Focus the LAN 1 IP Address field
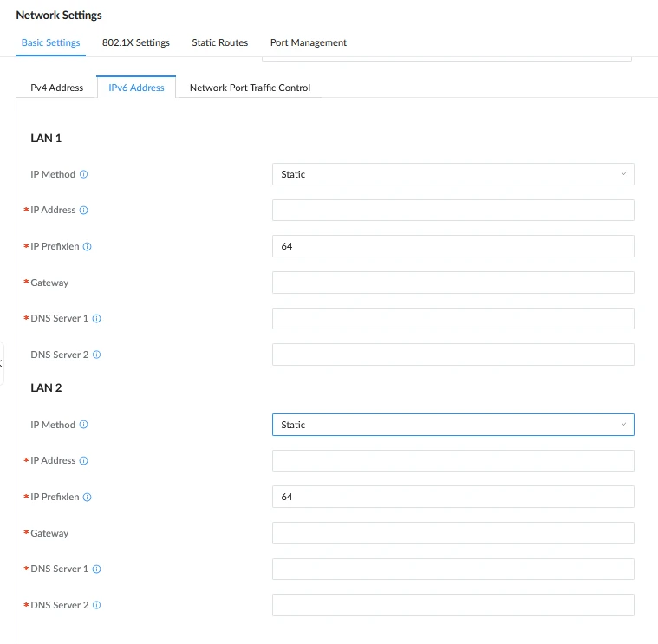 (453, 211)
